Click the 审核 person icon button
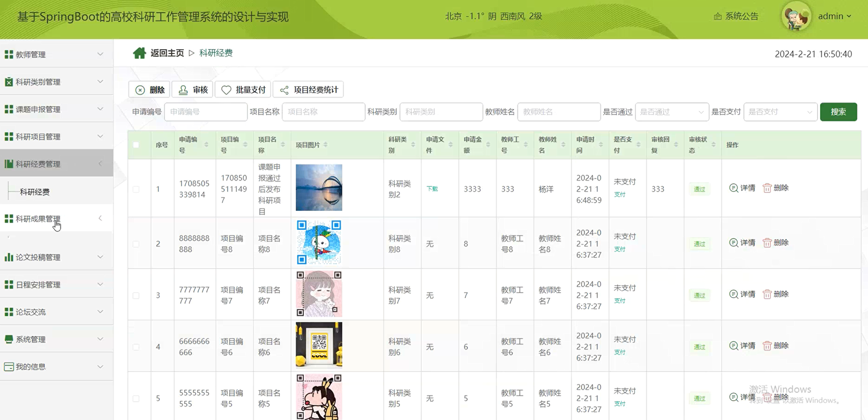This screenshot has width=868, height=420. point(183,90)
